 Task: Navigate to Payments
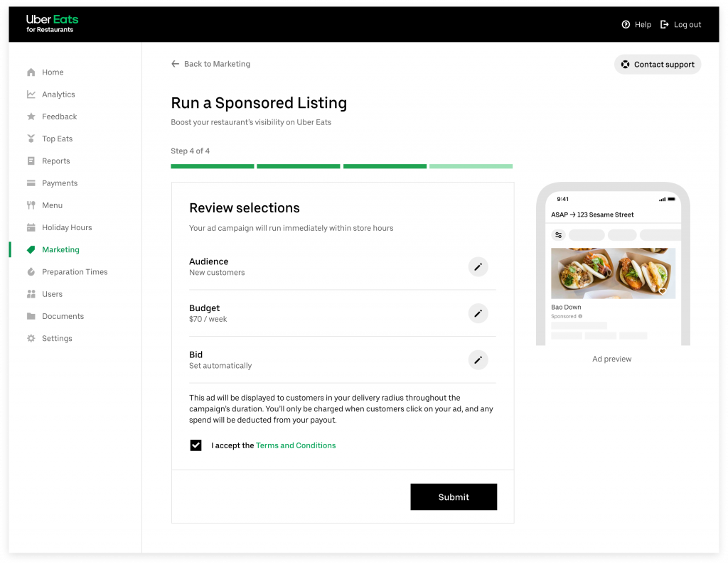(x=60, y=183)
